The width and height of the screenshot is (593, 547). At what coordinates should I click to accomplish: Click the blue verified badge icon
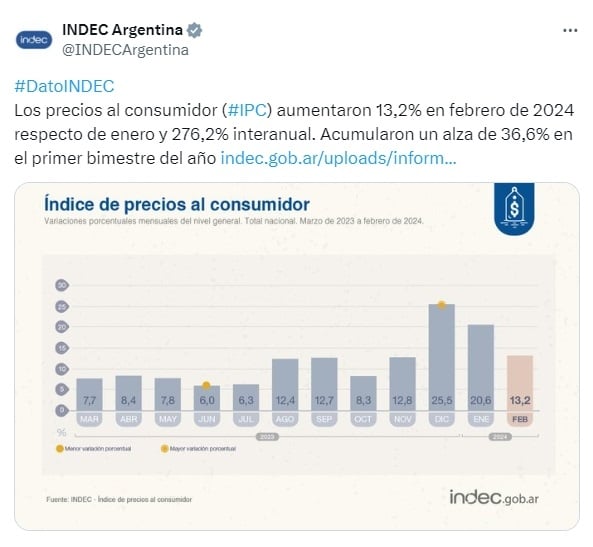click(194, 30)
